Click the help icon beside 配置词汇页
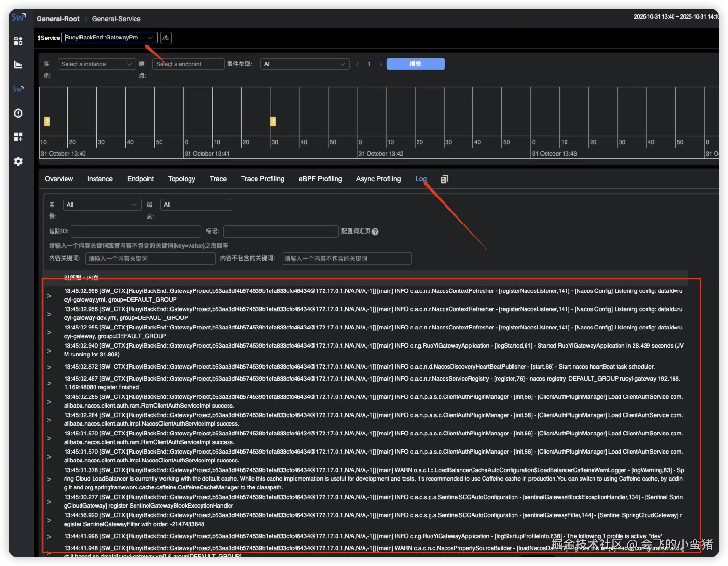This screenshot has height=566, width=728. (x=375, y=232)
